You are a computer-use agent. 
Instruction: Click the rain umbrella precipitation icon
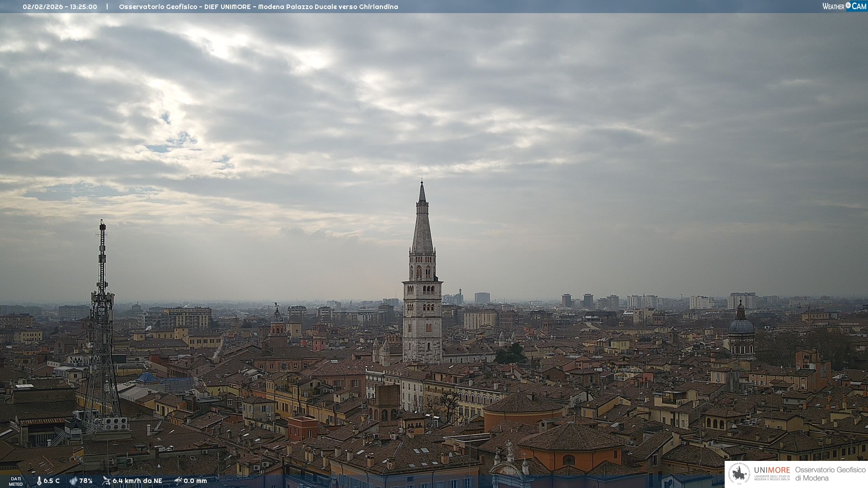tap(178, 481)
